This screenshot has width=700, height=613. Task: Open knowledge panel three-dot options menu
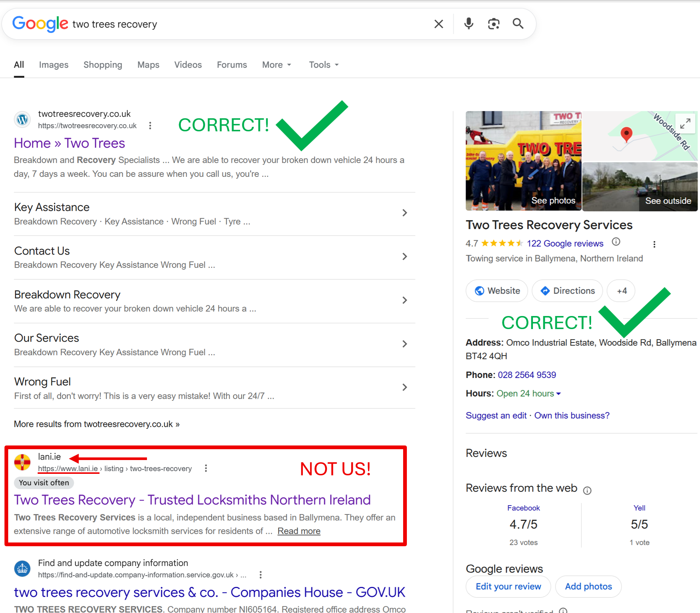coord(654,244)
